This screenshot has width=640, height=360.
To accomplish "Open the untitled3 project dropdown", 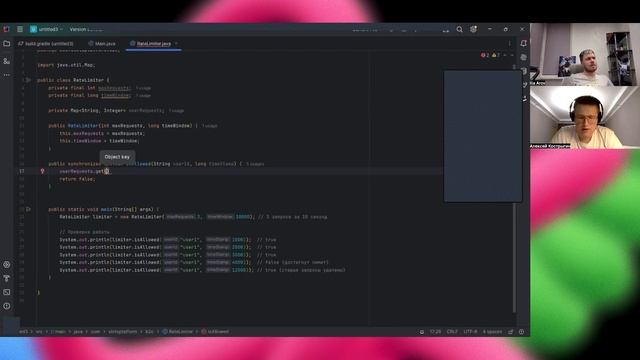I will [x=47, y=29].
